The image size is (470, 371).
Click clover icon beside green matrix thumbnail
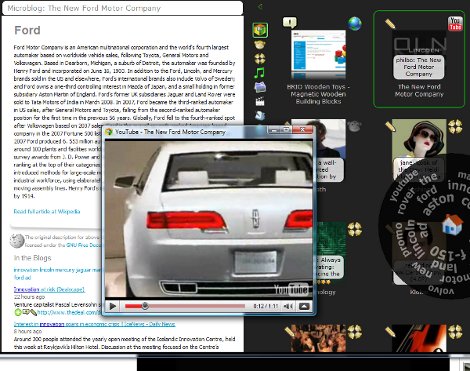coord(354,229)
